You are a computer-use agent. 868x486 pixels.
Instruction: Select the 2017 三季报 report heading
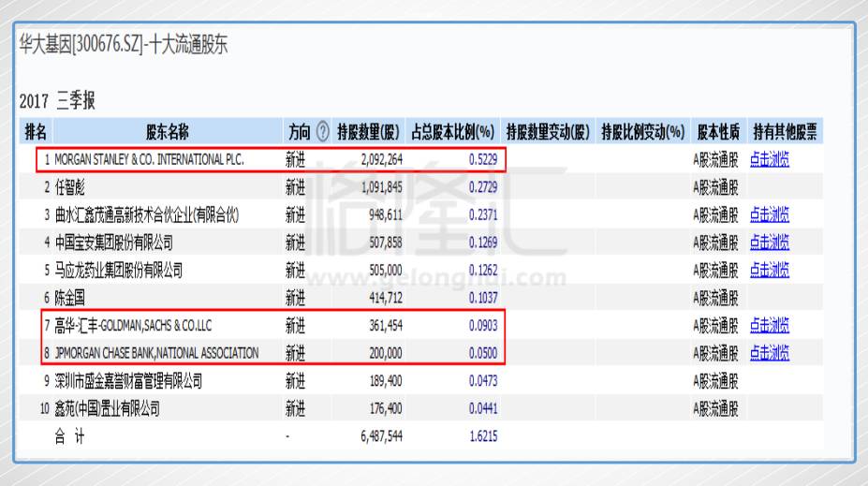point(57,101)
